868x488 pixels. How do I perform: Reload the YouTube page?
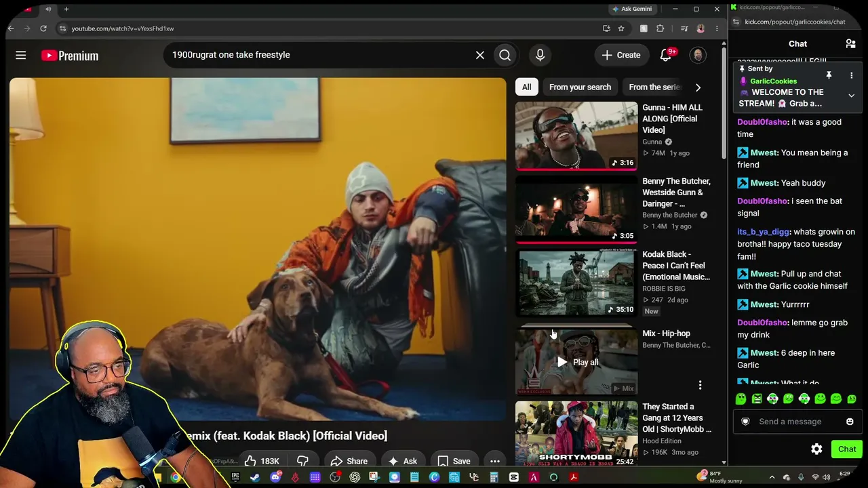43,28
